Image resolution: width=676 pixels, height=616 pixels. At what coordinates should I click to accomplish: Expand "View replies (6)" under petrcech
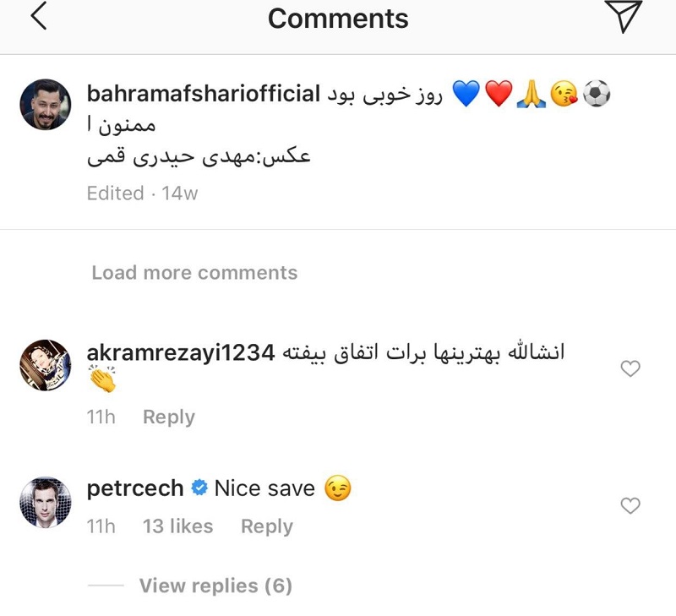coord(215,586)
